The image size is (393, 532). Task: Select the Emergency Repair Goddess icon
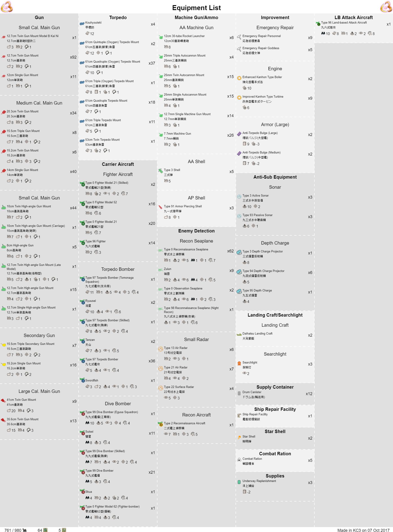click(239, 49)
